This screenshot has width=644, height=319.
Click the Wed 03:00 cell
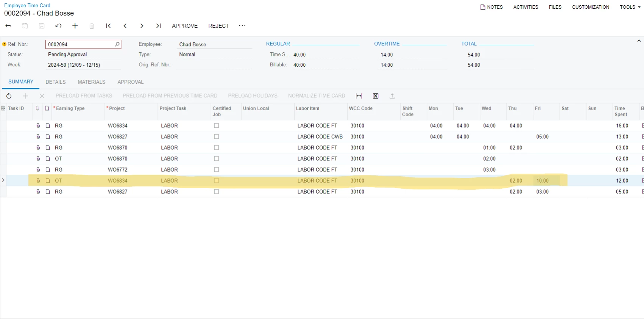tap(493, 169)
